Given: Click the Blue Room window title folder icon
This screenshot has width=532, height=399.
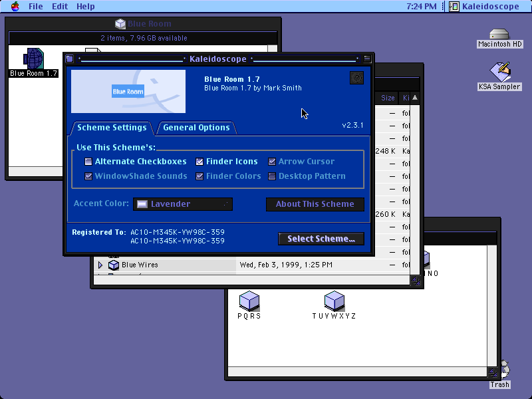Looking at the screenshot, I should (120, 24).
